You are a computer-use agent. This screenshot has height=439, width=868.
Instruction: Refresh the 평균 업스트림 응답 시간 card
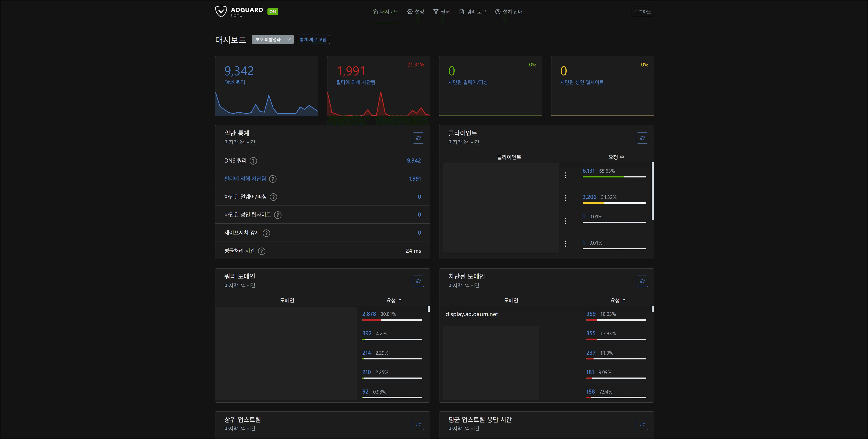point(642,425)
